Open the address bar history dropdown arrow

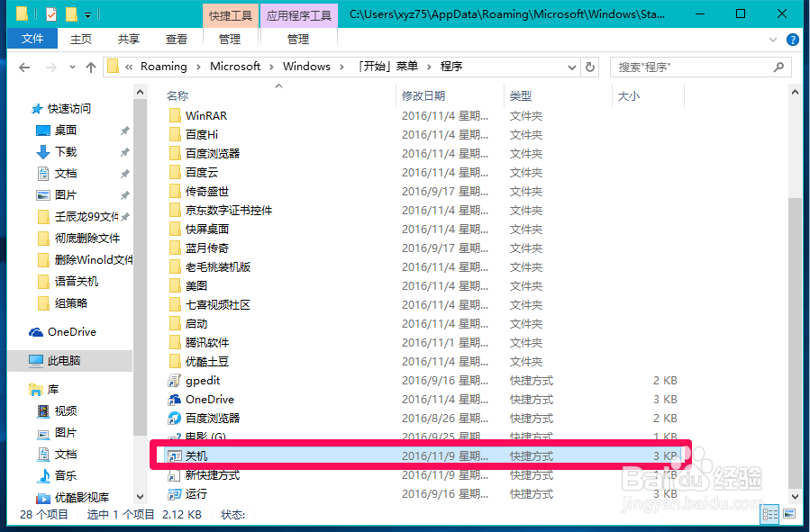click(x=570, y=66)
